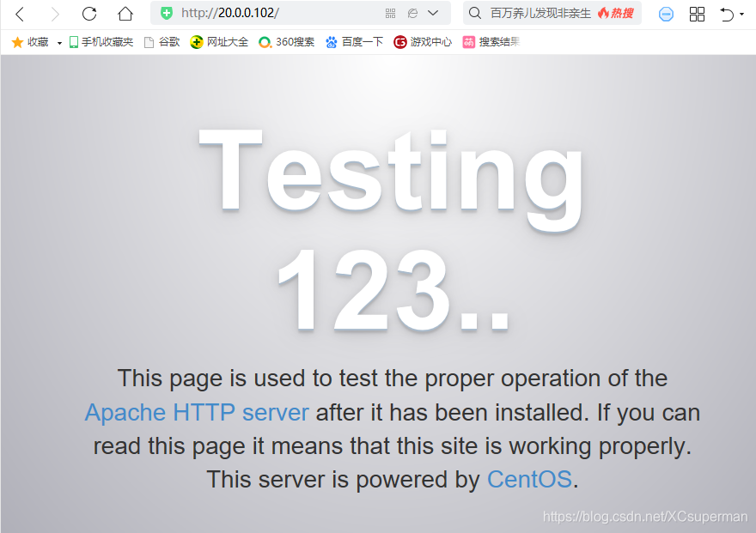Click the browser engine switch icon
This screenshot has height=533, width=756.
click(x=412, y=13)
